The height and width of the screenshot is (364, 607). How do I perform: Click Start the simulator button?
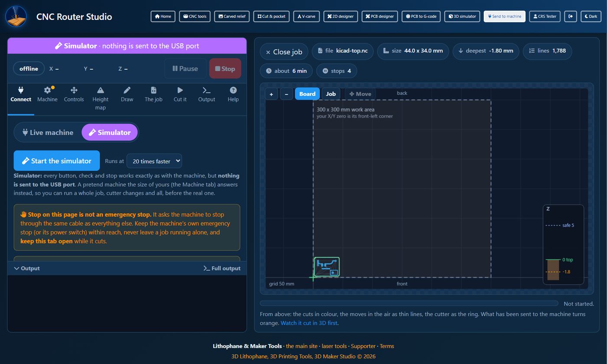tap(57, 161)
